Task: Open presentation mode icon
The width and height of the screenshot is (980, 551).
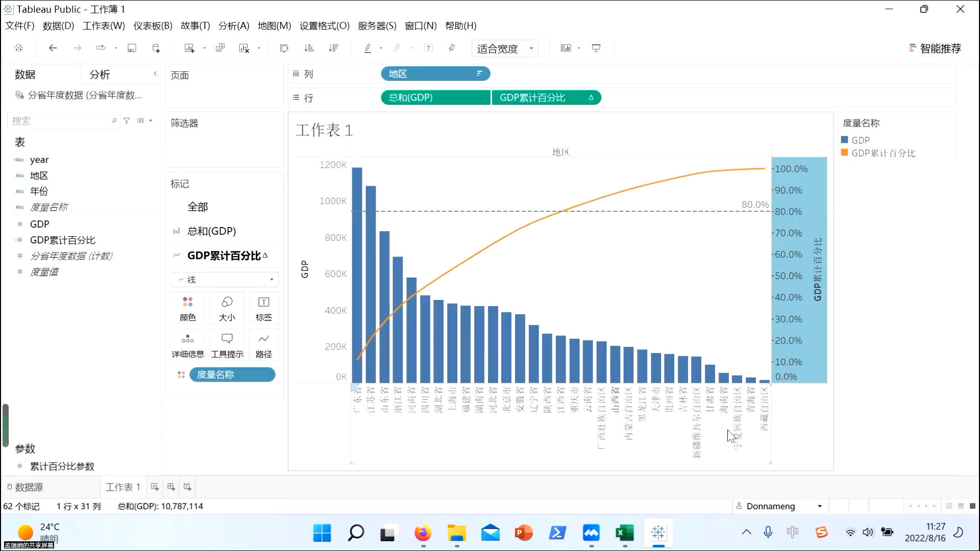Action: click(x=596, y=48)
